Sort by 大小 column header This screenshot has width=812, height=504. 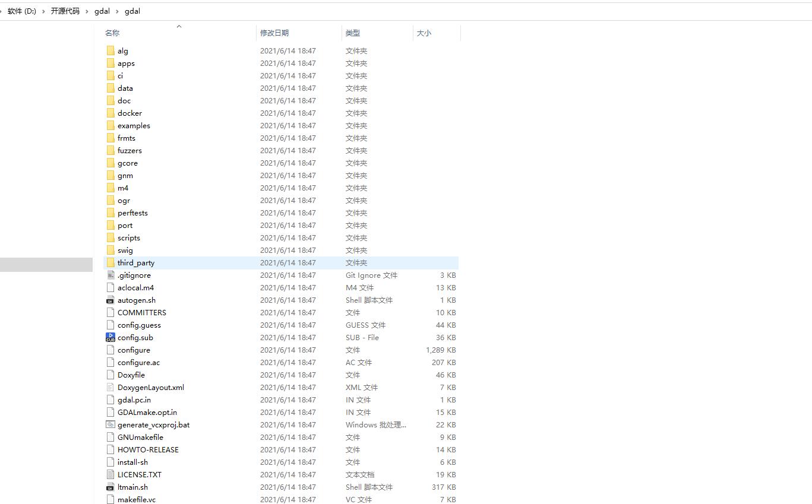[x=424, y=33]
